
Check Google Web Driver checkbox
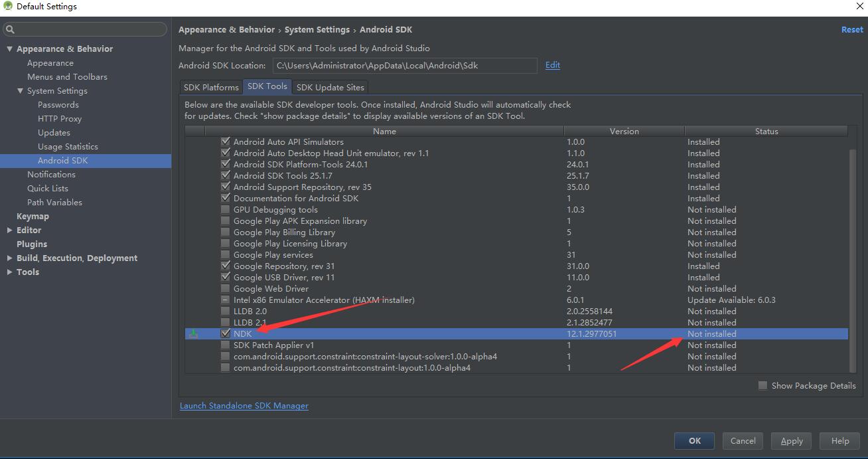[226, 288]
